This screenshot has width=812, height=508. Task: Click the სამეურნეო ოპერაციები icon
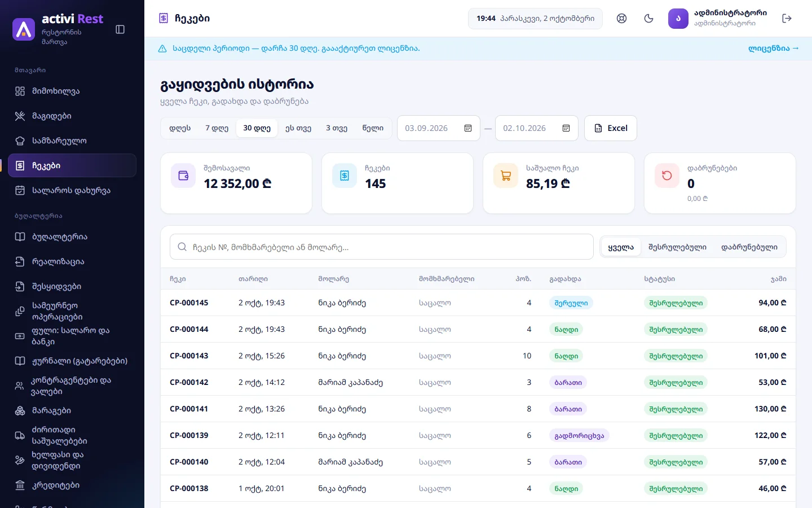tap(20, 311)
